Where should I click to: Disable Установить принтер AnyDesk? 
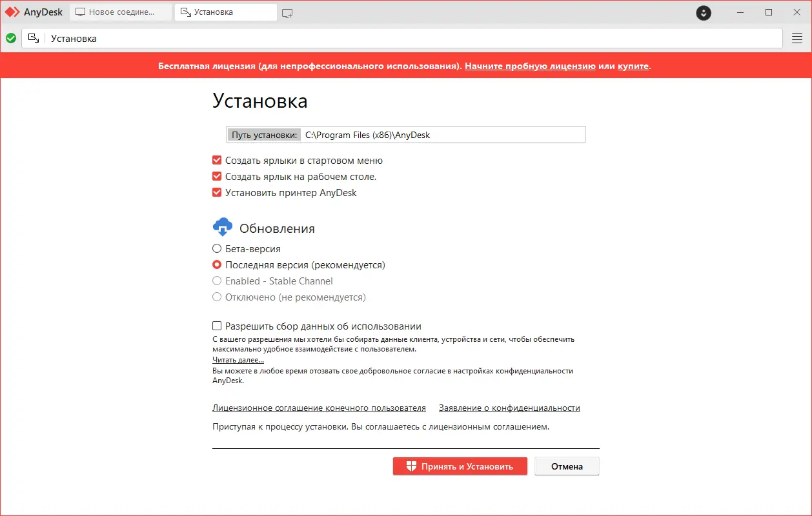[x=216, y=192]
